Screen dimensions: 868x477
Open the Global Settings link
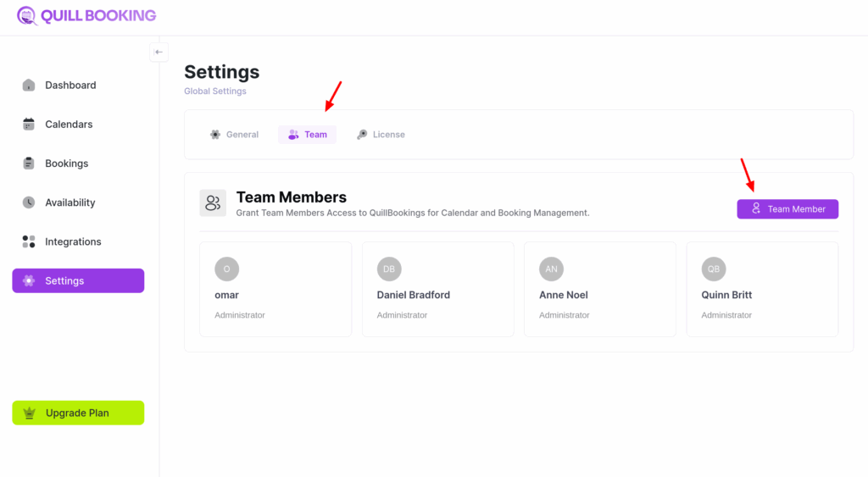coord(215,92)
